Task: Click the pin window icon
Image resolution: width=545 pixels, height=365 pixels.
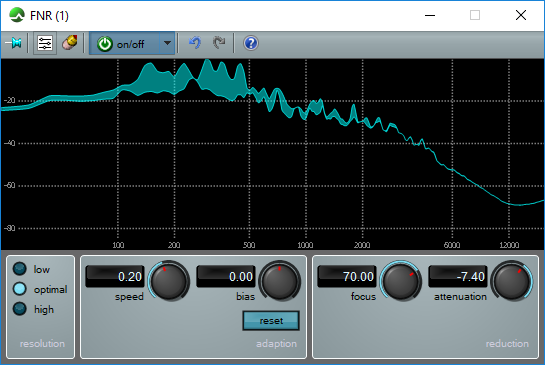Action: pyautogui.click(x=14, y=43)
